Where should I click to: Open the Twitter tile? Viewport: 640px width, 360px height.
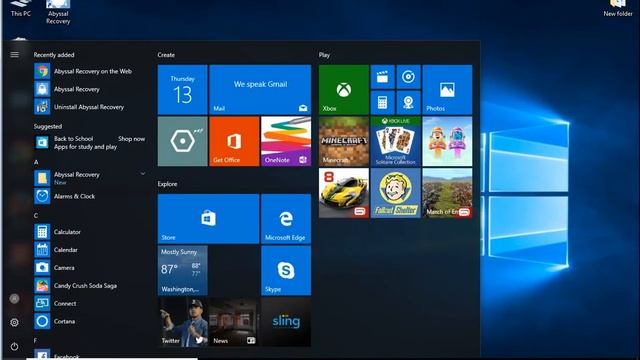[182, 322]
